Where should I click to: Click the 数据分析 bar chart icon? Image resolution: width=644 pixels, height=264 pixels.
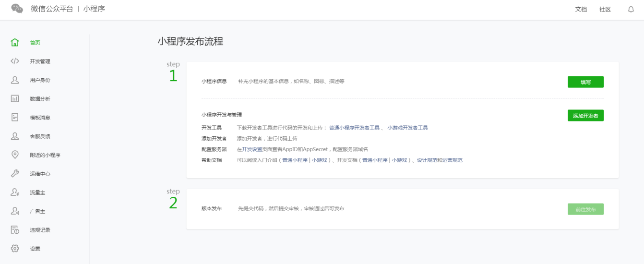tap(15, 98)
